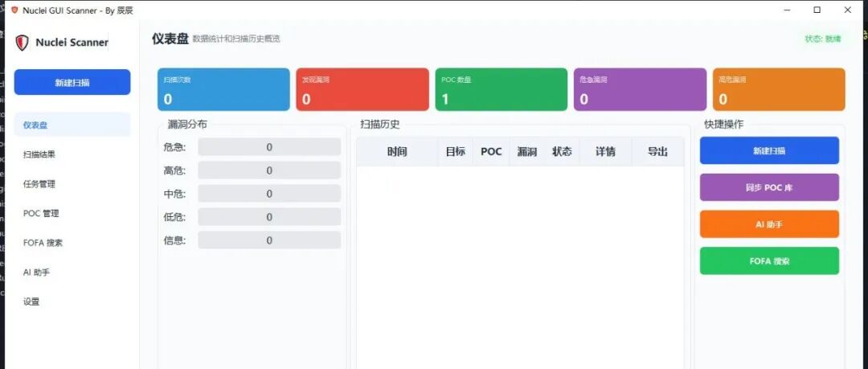
Task: Open AI 助手 from the sidebar menu
Action: 72,272
